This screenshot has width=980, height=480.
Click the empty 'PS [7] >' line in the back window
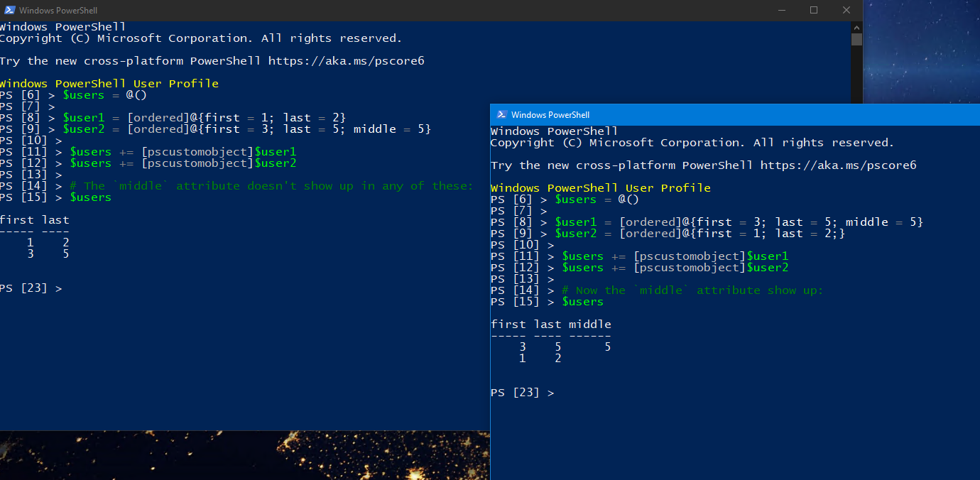point(27,107)
